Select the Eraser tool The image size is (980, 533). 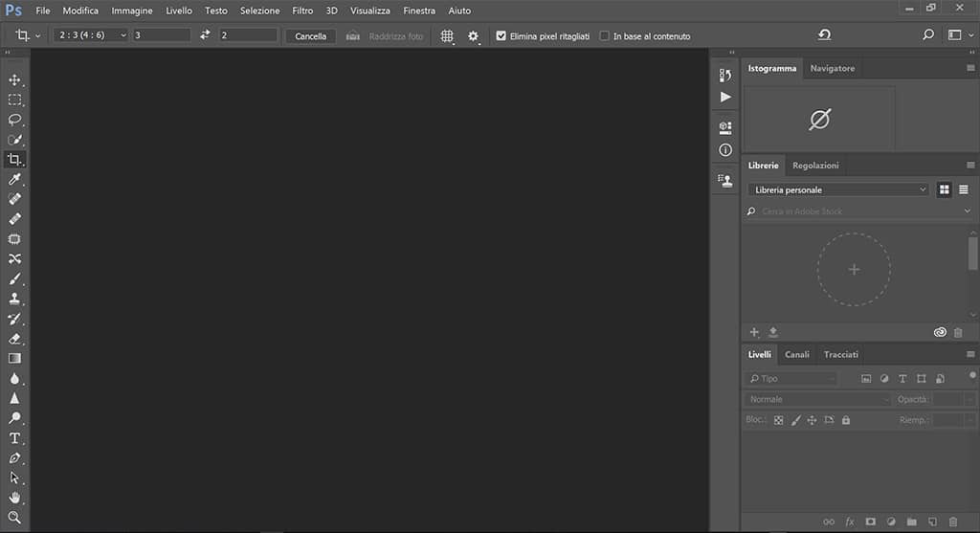click(x=14, y=339)
